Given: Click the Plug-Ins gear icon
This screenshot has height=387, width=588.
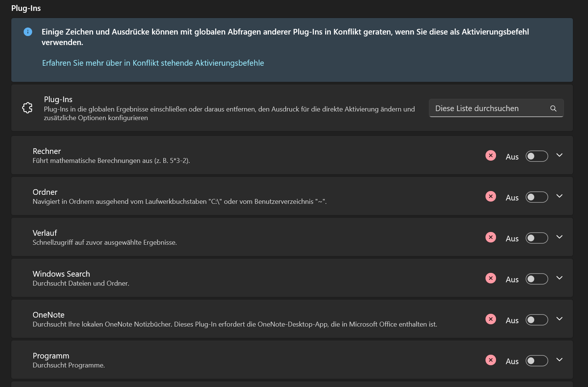Looking at the screenshot, I should click(x=27, y=108).
